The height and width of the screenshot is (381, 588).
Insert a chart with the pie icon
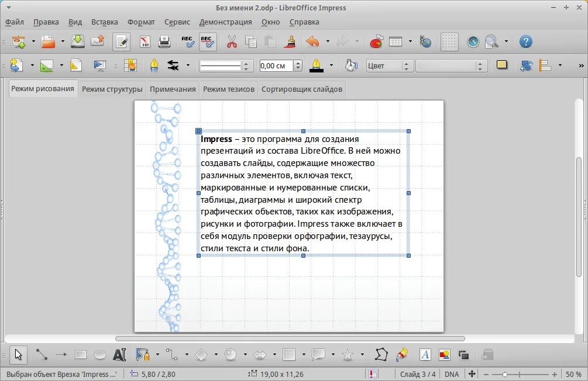tap(376, 41)
